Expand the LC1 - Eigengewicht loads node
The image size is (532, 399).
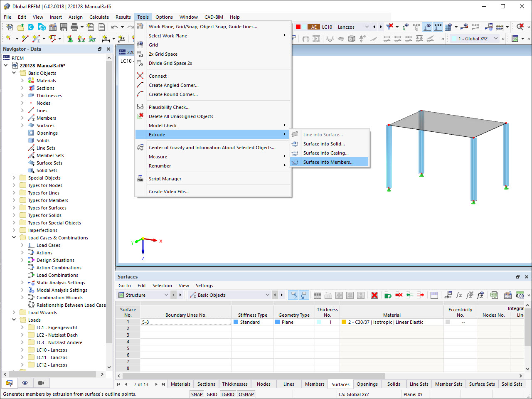(x=22, y=328)
